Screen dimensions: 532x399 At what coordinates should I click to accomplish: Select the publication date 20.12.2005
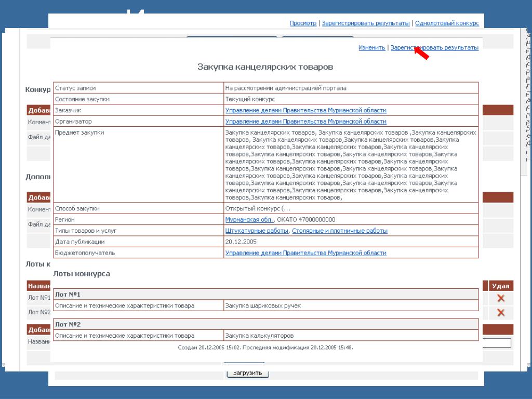[x=241, y=242]
